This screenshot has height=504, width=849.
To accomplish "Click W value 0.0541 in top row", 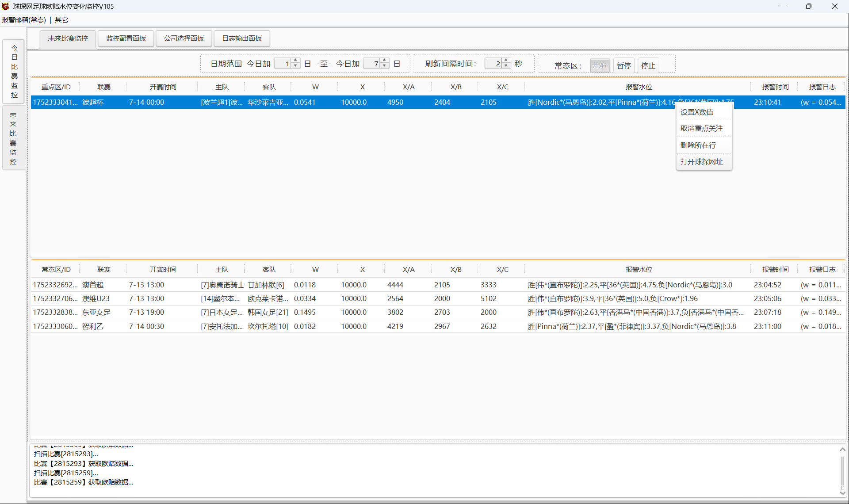I will click(x=305, y=102).
